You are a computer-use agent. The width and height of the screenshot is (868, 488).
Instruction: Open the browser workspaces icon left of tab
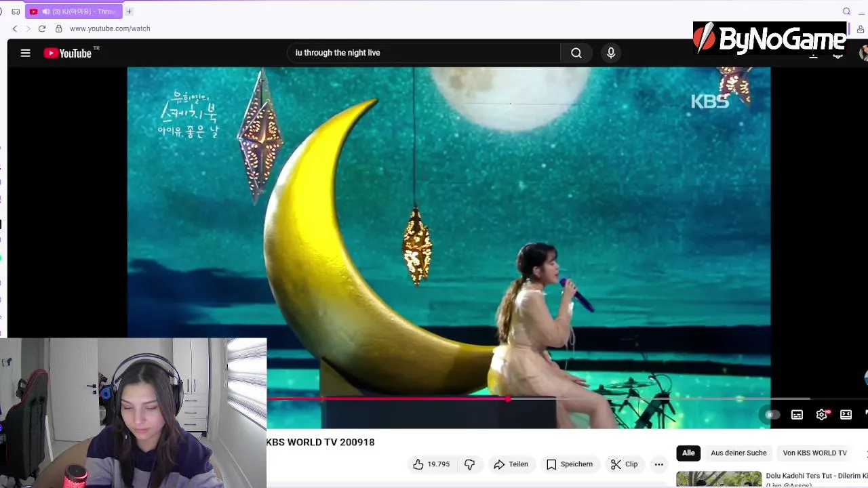pyautogui.click(x=16, y=12)
